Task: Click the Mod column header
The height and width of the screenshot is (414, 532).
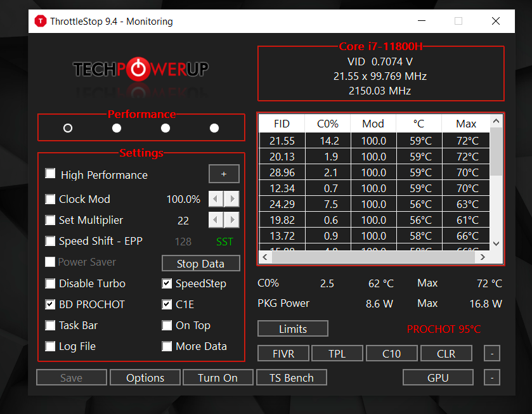Action: point(373,124)
